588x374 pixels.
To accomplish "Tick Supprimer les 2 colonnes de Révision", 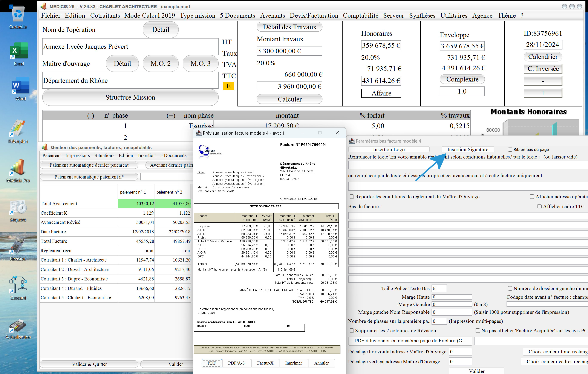I will 352,331.
